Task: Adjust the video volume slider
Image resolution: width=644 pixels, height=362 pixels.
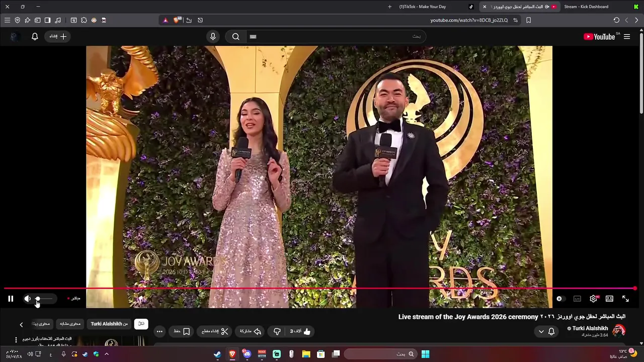Action: tap(43, 299)
